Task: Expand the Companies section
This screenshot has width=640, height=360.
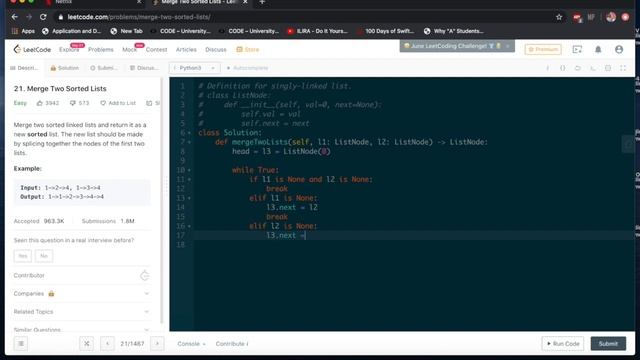Action: pos(82,293)
